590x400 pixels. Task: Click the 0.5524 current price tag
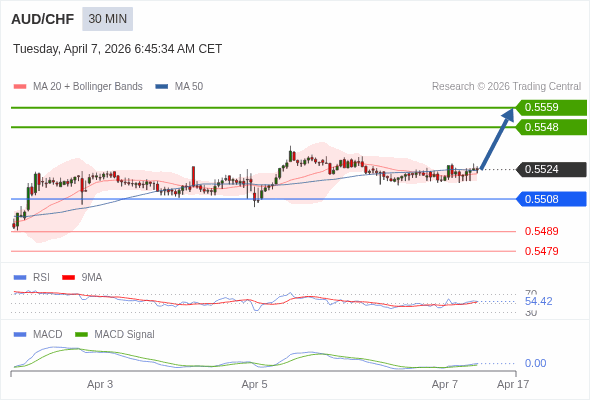pos(551,169)
